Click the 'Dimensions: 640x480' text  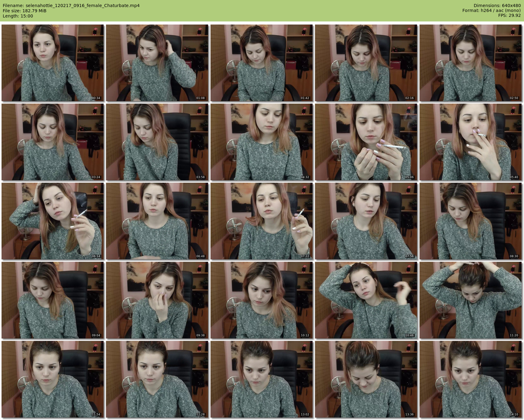point(497,6)
